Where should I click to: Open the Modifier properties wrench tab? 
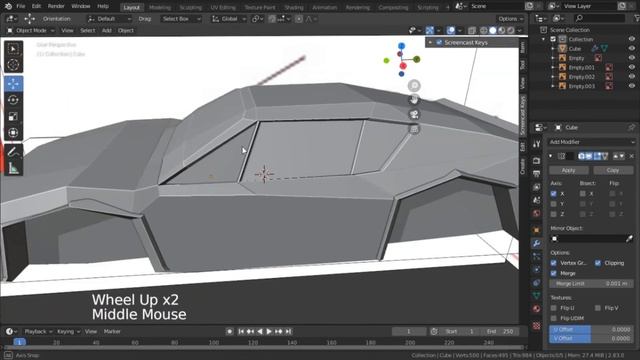pos(536,243)
